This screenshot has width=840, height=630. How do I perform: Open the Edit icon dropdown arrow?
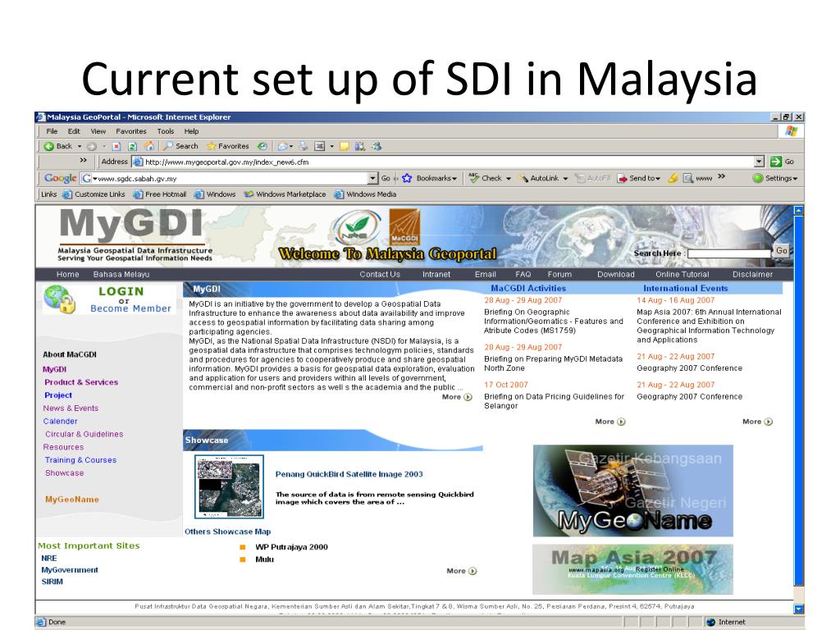(x=332, y=146)
